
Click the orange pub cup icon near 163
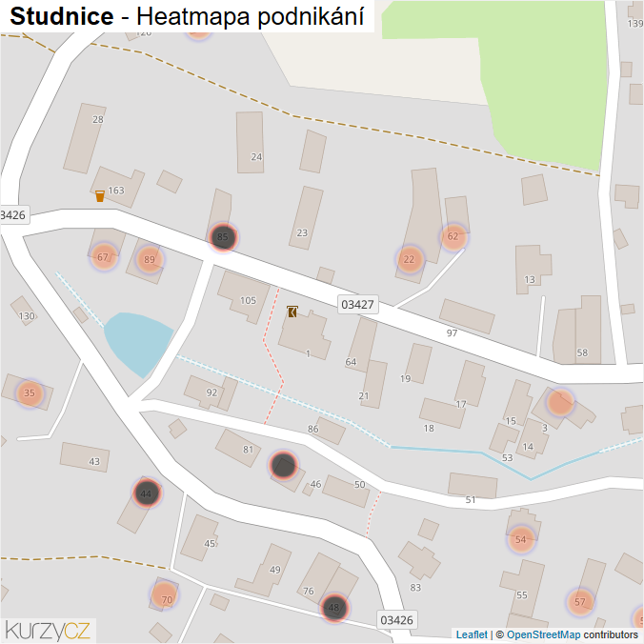(x=100, y=196)
